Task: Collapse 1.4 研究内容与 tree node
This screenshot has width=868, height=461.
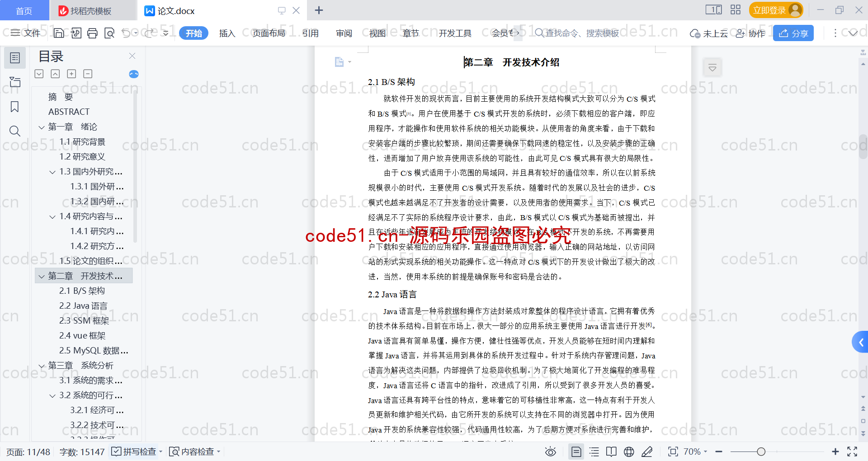Action: [52, 216]
